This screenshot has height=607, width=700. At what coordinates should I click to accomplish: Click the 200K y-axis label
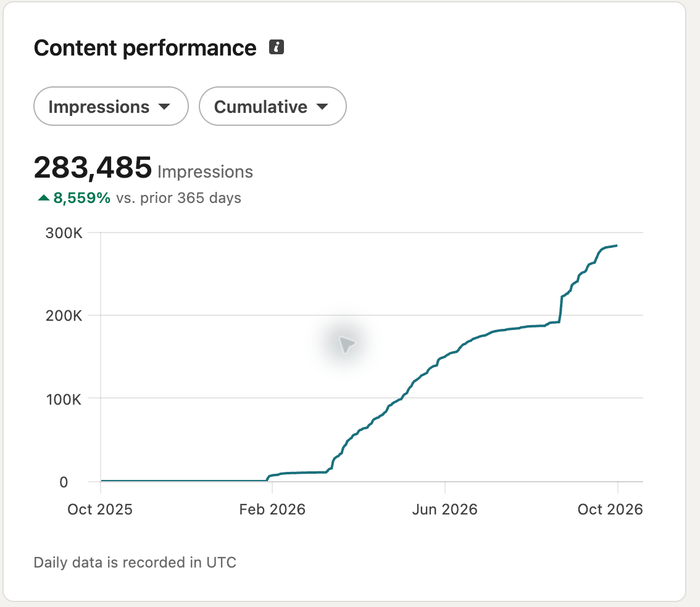click(x=64, y=316)
